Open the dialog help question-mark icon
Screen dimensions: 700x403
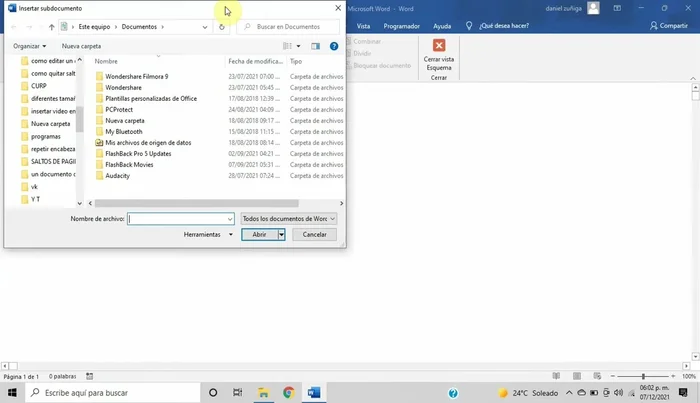pyautogui.click(x=334, y=46)
